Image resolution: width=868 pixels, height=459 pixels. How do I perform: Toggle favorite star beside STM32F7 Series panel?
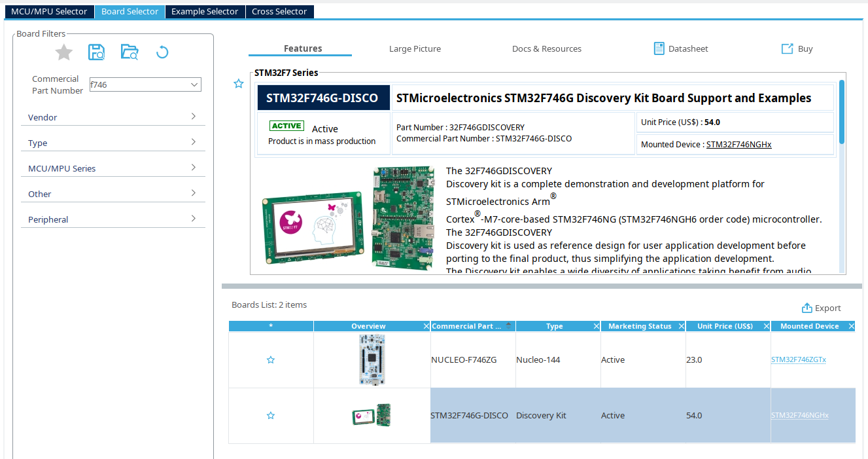[239, 84]
